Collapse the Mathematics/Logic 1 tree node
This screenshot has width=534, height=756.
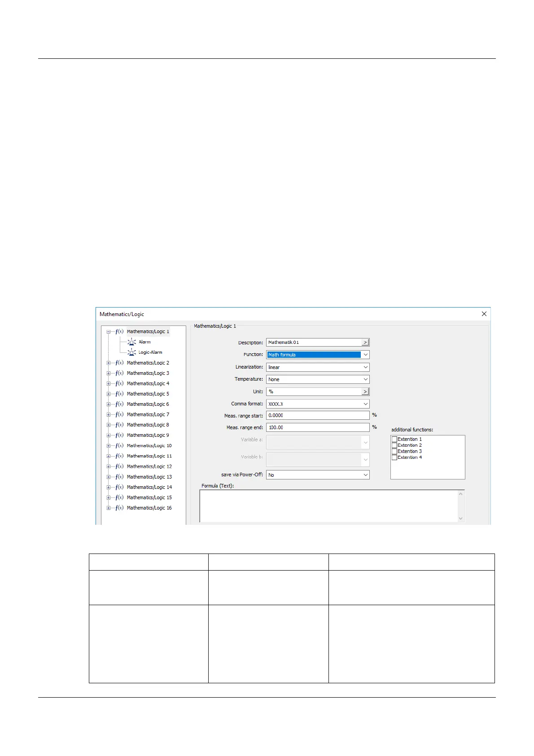108,332
